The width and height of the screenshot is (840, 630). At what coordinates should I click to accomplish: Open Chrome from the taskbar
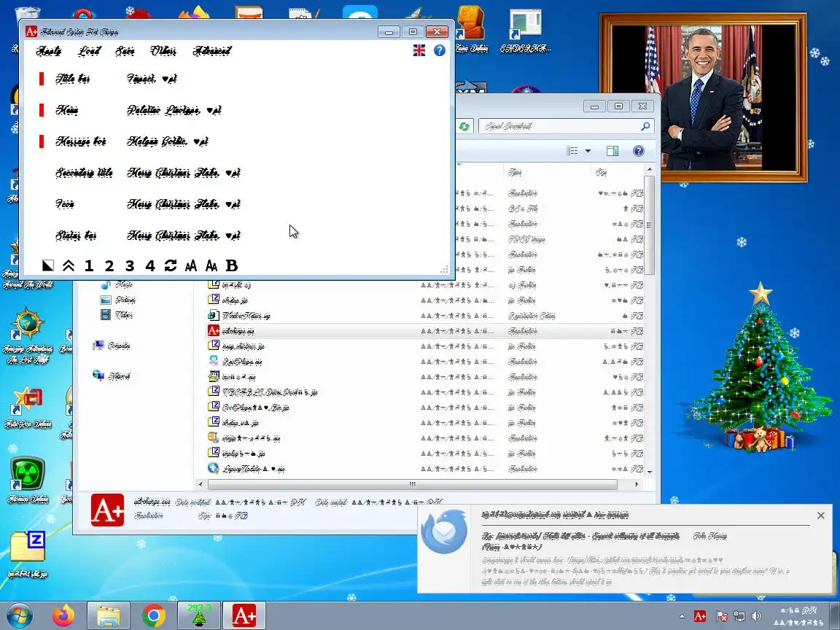point(154,615)
